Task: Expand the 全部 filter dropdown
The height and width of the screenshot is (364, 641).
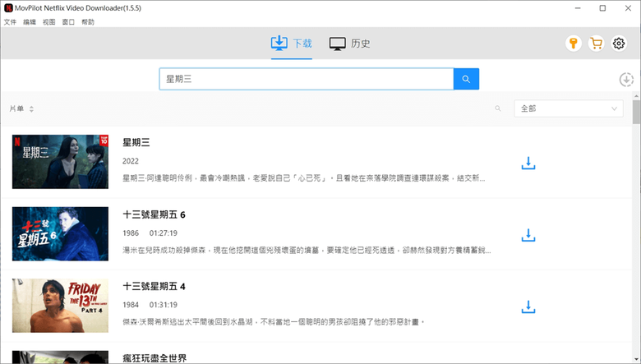Action: coord(569,108)
